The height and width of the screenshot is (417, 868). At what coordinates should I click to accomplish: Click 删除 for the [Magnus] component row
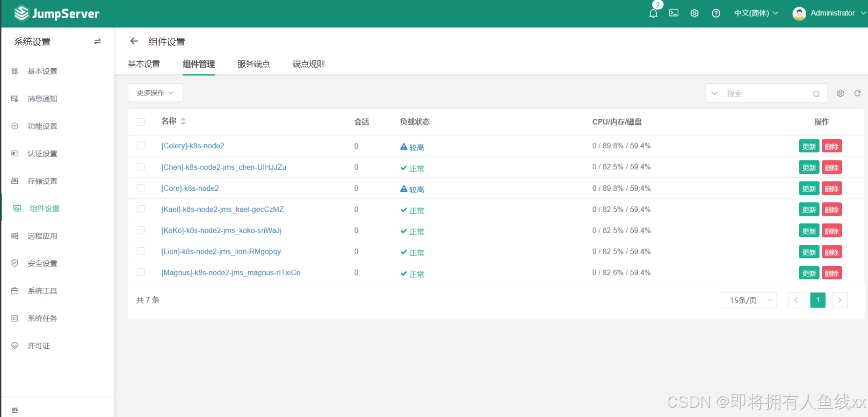coord(832,273)
